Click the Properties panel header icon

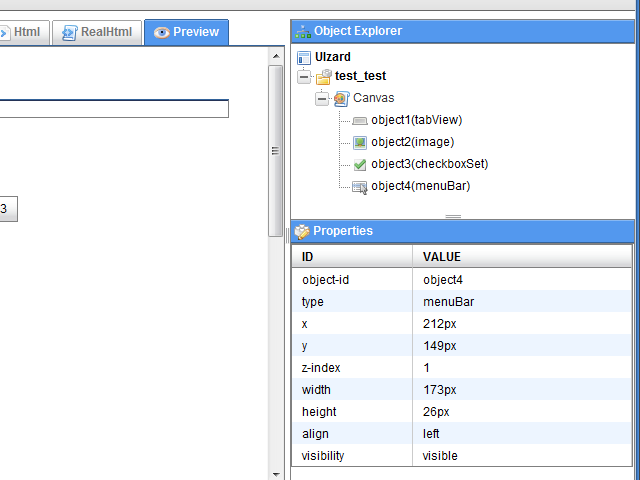coord(302,231)
